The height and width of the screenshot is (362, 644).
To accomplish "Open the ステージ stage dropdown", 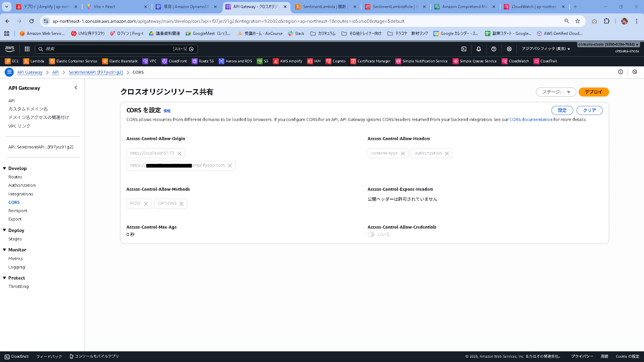I will click(x=556, y=92).
